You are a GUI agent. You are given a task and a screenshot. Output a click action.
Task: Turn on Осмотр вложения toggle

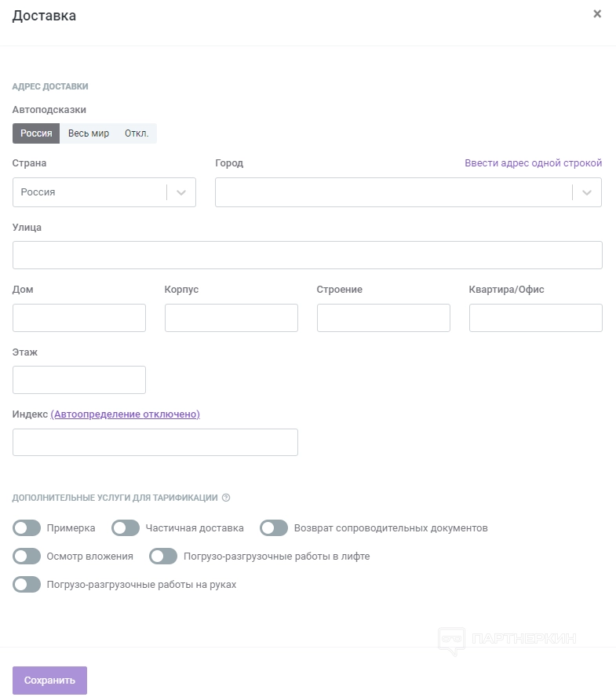(27, 557)
